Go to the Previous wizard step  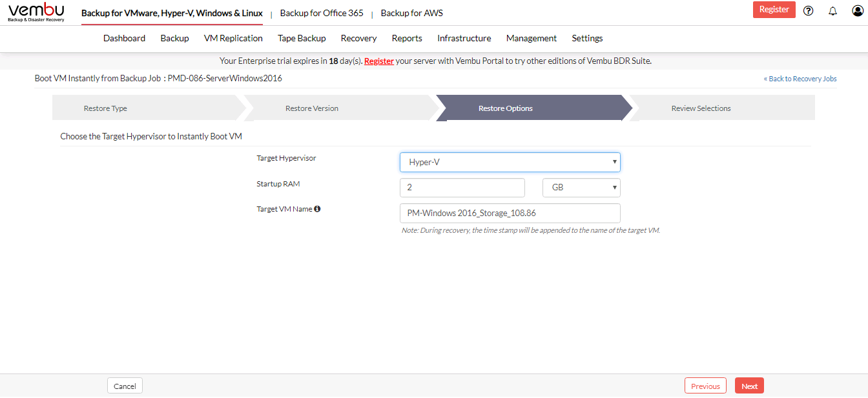coord(705,386)
